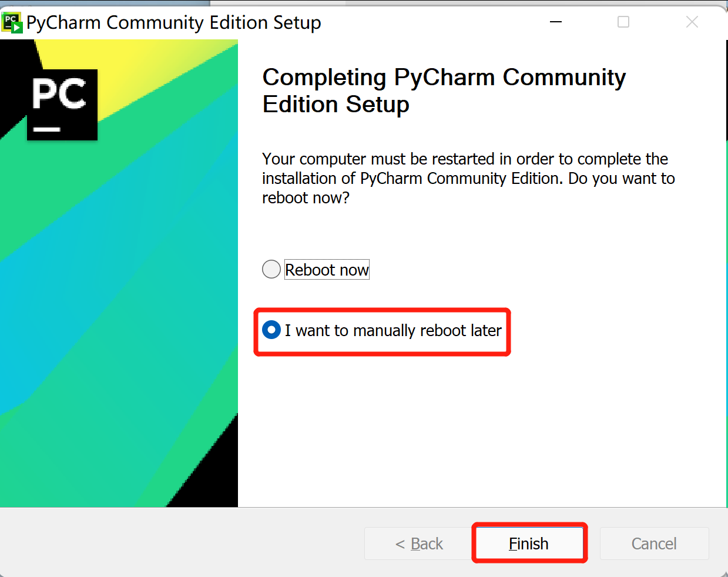Click the 'PyCharm Community Edition Setup' window title
Viewport: 728px width, 577px height.
[x=174, y=23]
